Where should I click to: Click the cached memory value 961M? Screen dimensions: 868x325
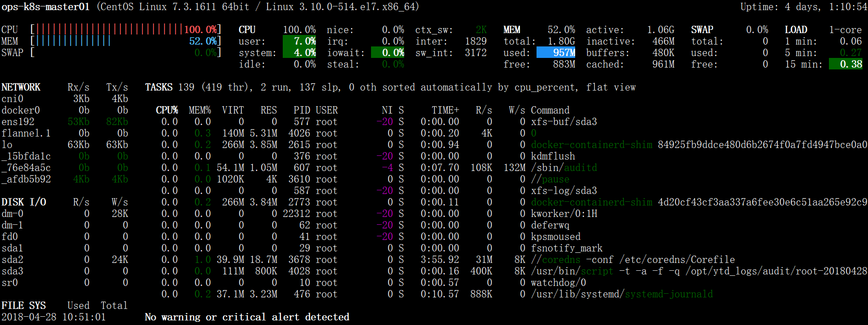pyautogui.click(x=663, y=64)
